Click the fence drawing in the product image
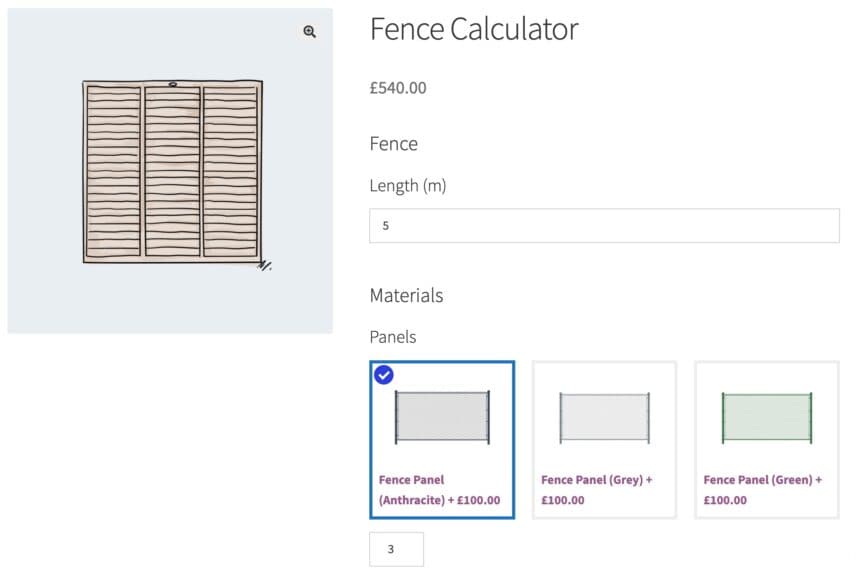This screenshot has width=856, height=579. pos(170,170)
